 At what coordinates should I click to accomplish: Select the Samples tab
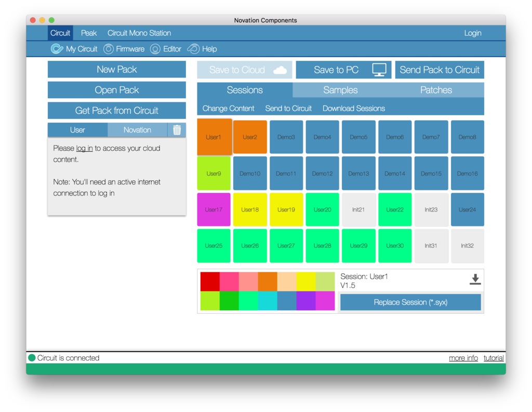340,90
